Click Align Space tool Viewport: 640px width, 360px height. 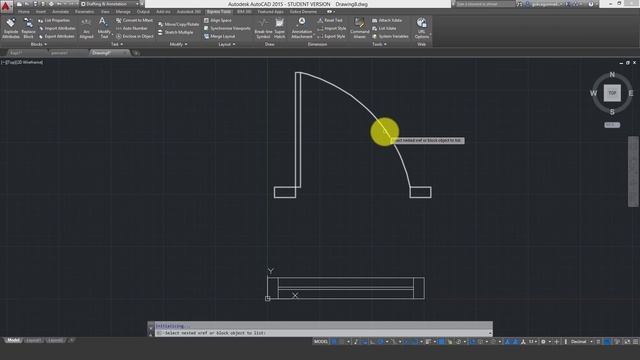pyautogui.click(x=218, y=20)
